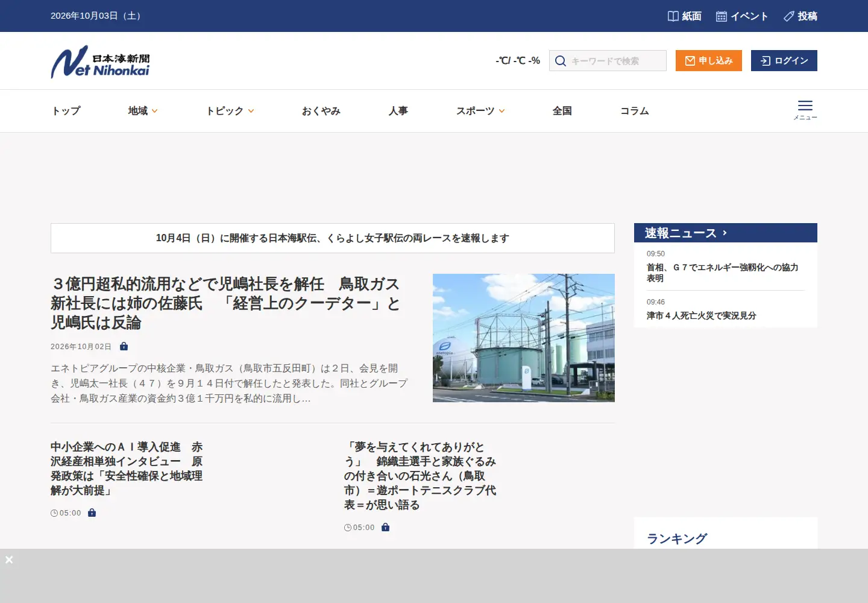Open the gas tank article photo
This screenshot has width=868, height=603.
(524, 338)
